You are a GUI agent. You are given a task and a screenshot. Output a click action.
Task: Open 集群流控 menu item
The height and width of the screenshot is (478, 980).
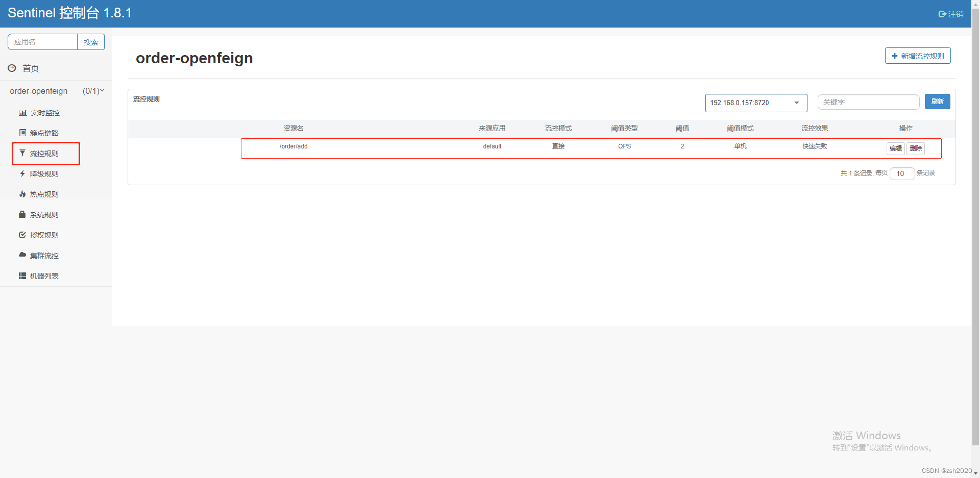tap(44, 256)
